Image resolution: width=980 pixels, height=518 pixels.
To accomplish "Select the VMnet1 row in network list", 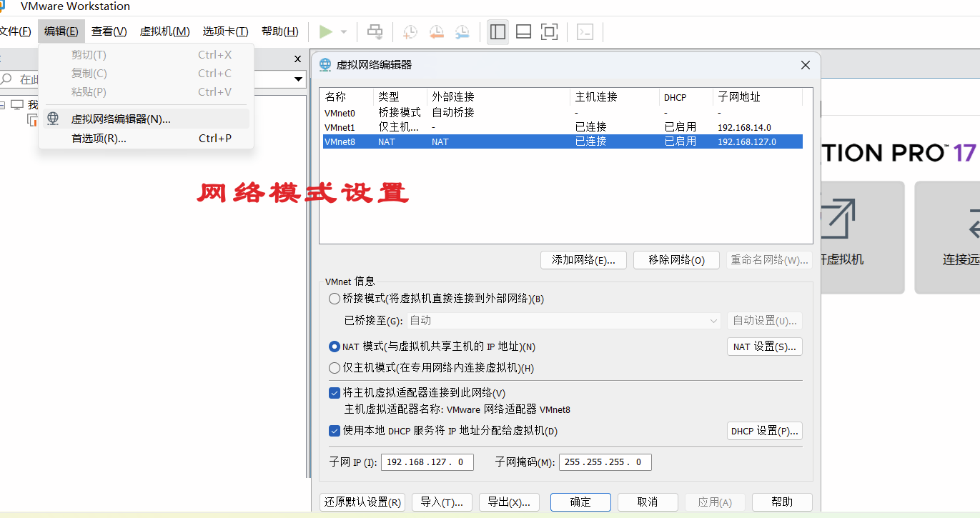I will (x=563, y=127).
